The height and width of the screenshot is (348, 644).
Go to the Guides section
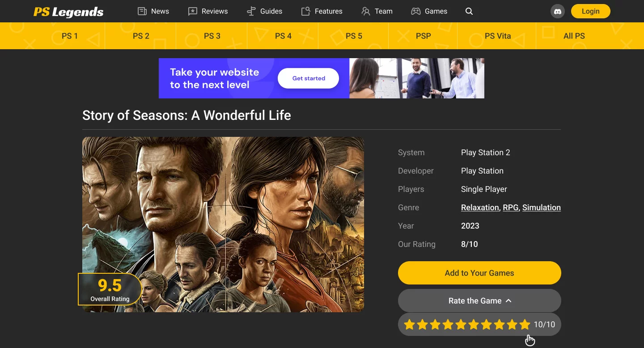(x=265, y=11)
